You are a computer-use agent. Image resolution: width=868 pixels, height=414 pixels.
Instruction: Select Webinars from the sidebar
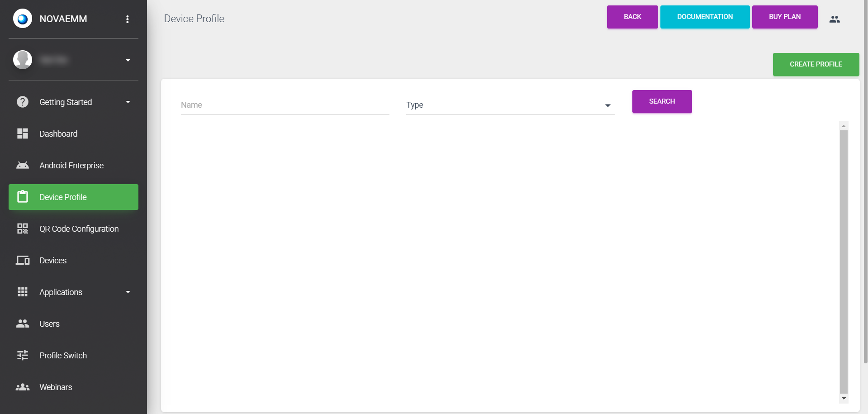[x=55, y=387]
